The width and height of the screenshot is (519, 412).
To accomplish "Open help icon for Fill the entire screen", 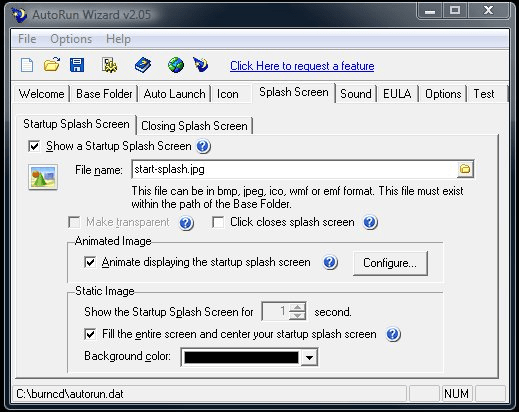I will (393, 334).
